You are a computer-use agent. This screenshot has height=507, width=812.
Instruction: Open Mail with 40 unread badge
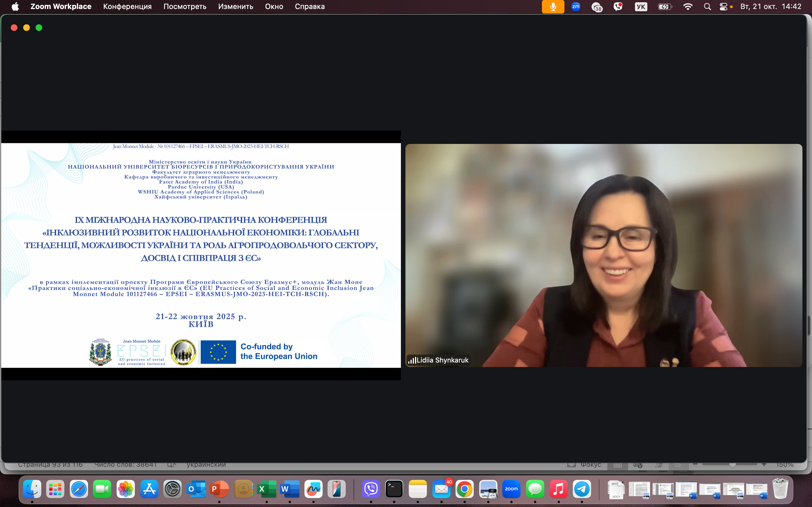click(x=441, y=489)
